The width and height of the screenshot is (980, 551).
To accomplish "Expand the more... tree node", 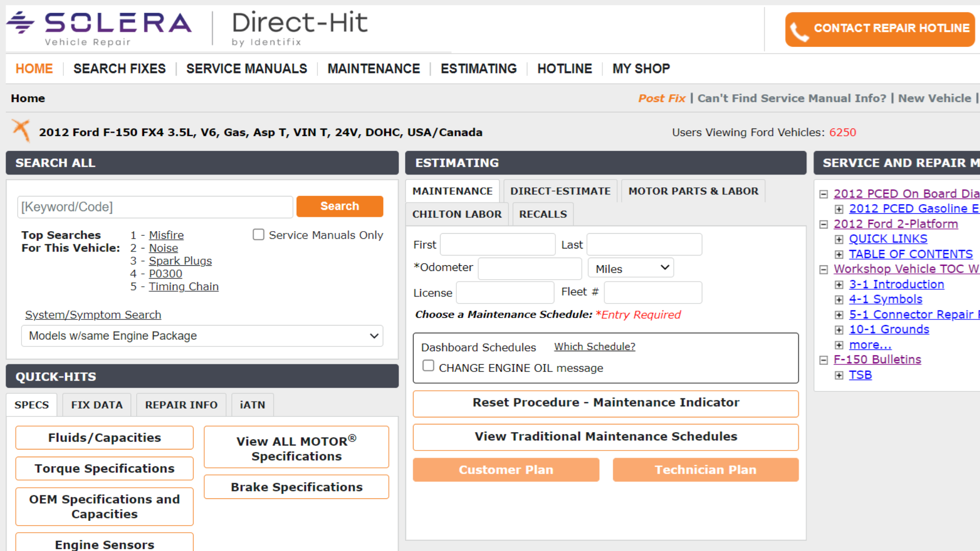I will [839, 345].
